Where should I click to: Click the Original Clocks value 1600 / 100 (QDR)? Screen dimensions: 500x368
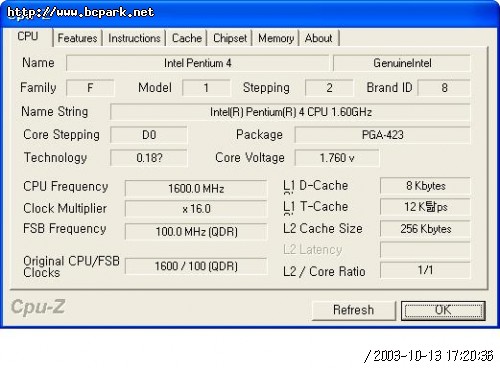[x=196, y=266]
